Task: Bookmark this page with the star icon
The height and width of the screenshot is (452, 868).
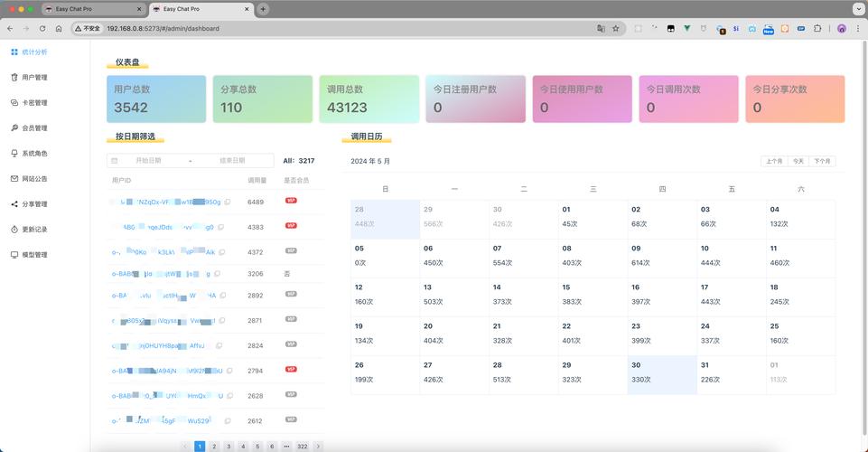Action: pos(616,28)
